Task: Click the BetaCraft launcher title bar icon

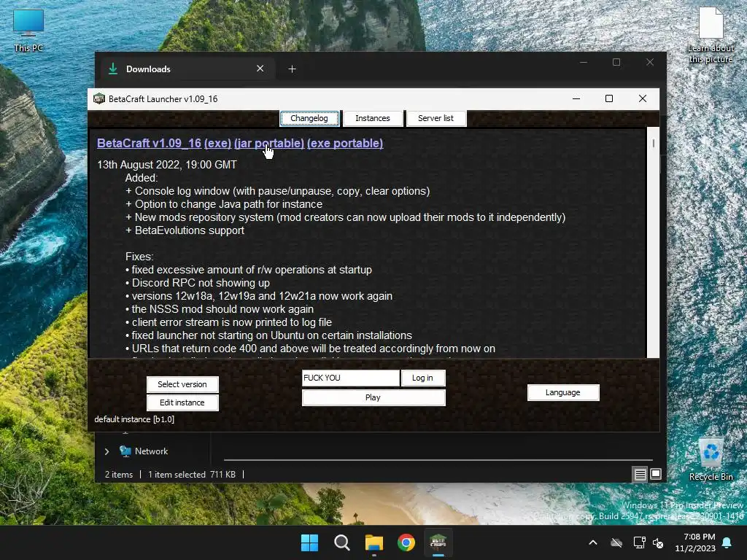Action: tap(99, 98)
